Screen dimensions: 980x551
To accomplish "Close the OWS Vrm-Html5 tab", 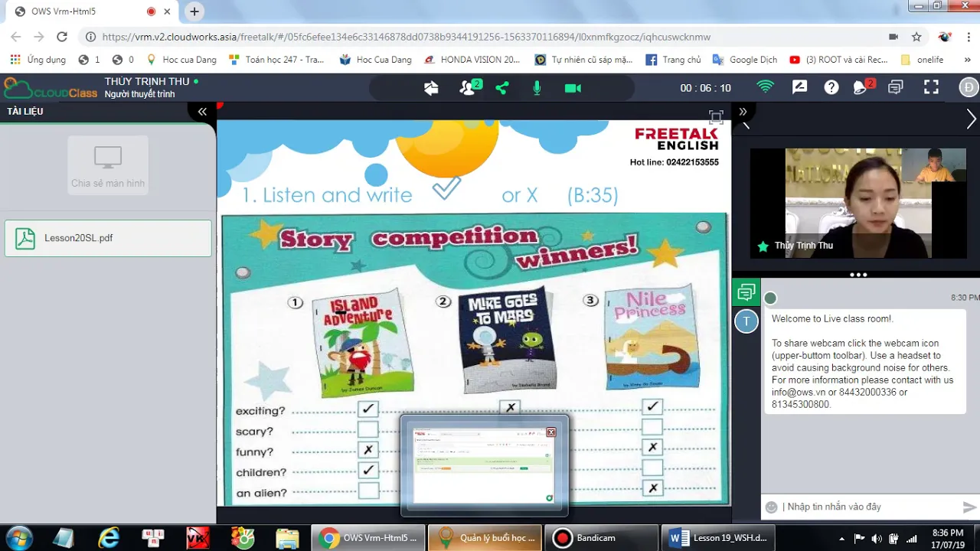I will (x=167, y=11).
